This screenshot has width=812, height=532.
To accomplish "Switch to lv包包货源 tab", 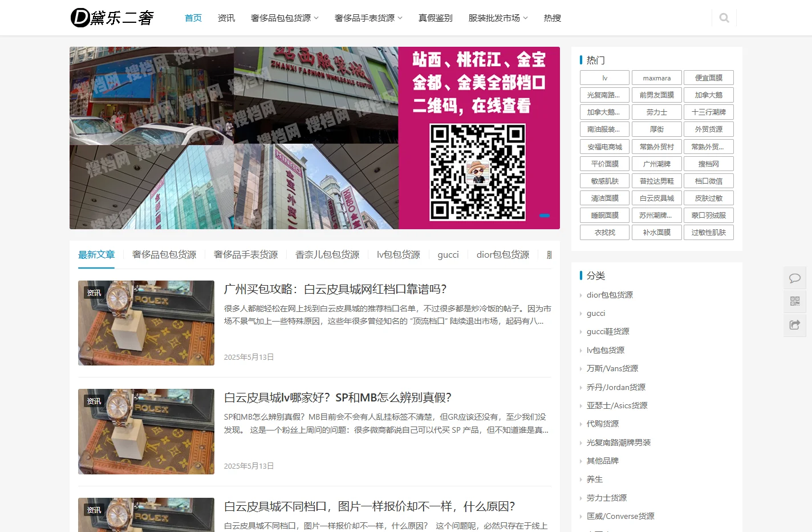I will (399, 254).
